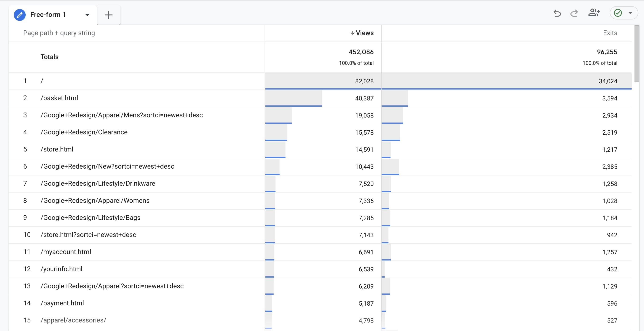Sort by the Views column header

click(x=364, y=33)
